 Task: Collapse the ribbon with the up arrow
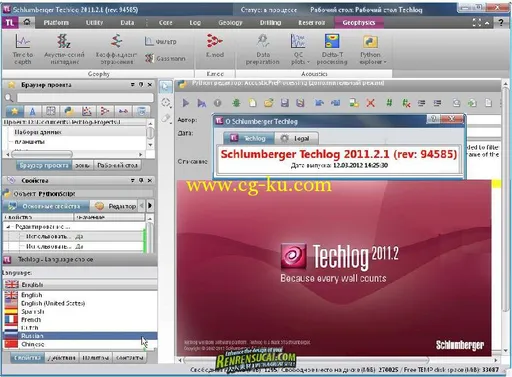click(x=487, y=23)
